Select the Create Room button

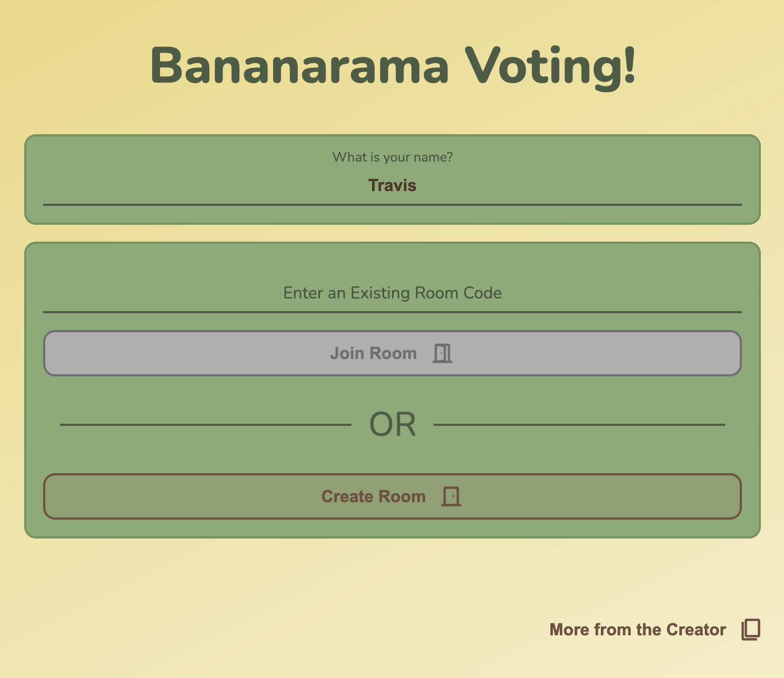point(393,496)
